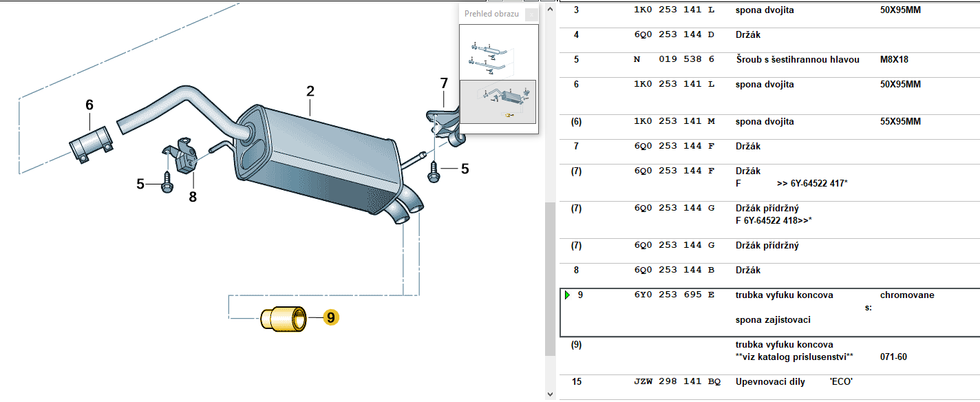Click the yellow 9 callout badge
The height and width of the screenshot is (402, 980).
click(330, 318)
